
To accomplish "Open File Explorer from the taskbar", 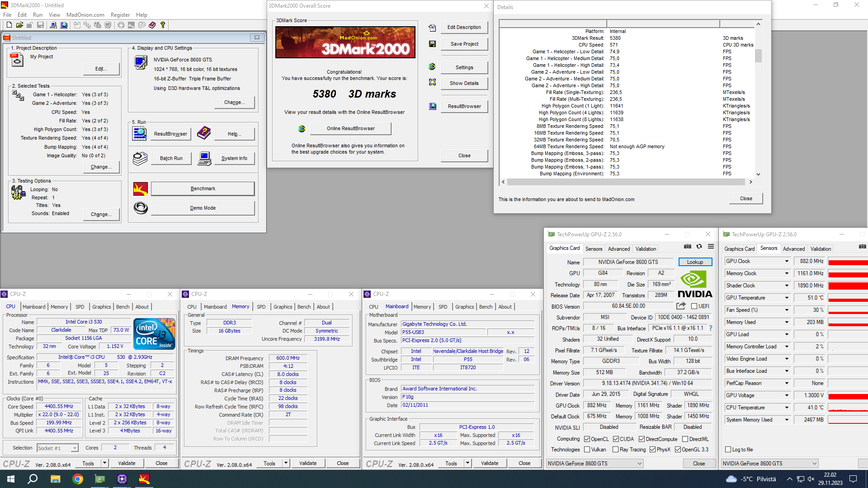I will point(55,479).
